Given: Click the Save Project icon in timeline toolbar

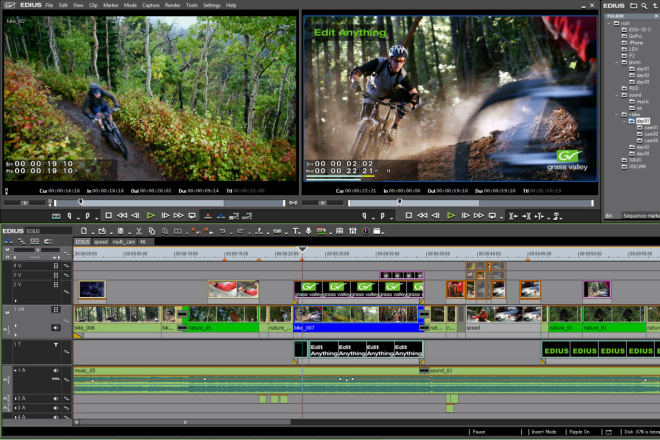Looking at the screenshot, I should 120,231.
